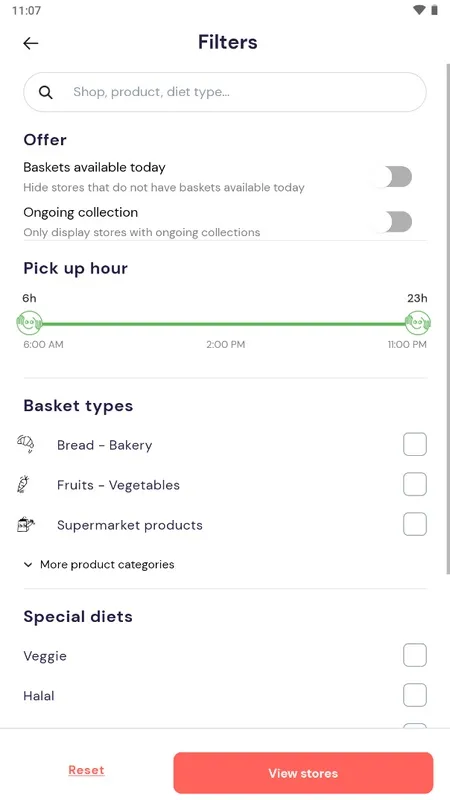Tap the Supermarket products milk carton icon
This screenshot has width=450, height=800.
(x=26, y=524)
